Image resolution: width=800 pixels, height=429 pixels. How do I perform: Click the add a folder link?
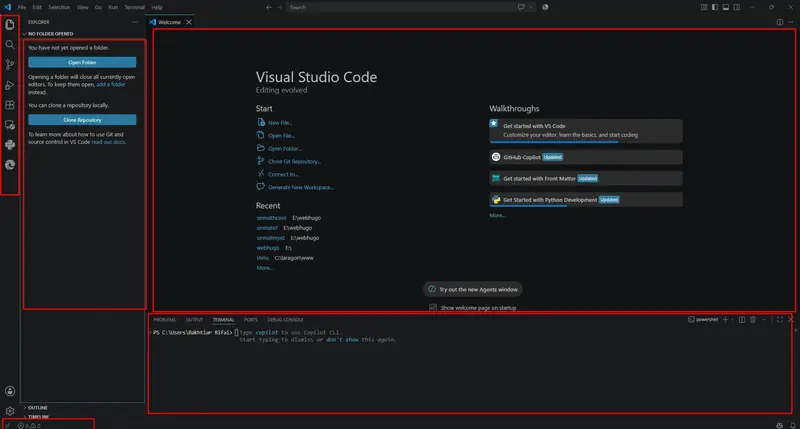click(x=111, y=85)
